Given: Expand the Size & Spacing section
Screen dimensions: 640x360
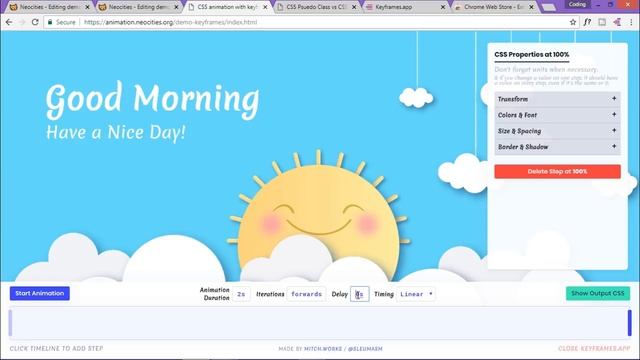Looking at the screenshot, I should 557,131.
